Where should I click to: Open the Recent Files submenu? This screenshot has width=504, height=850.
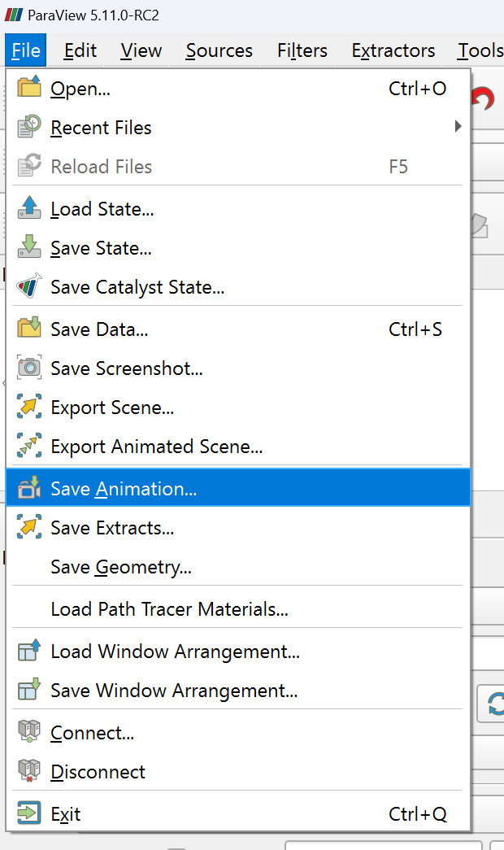pos(101,128)
